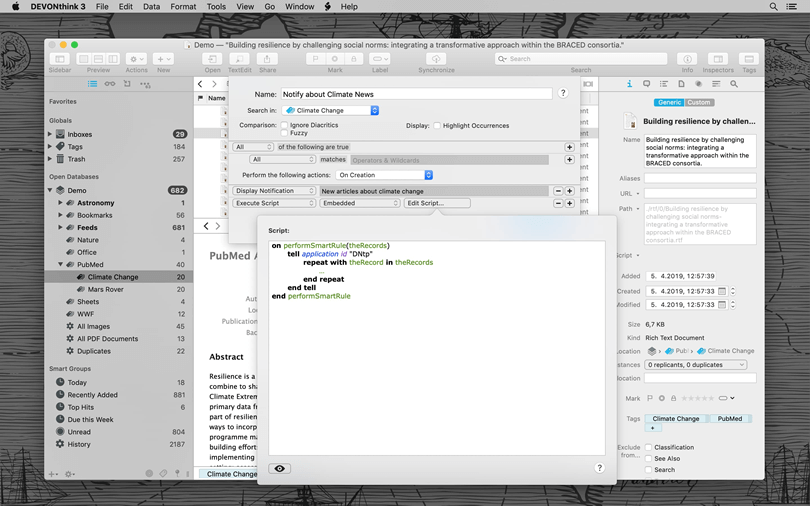
Task: Select the sidebar list view icon
Action: (x=92, y=84)
